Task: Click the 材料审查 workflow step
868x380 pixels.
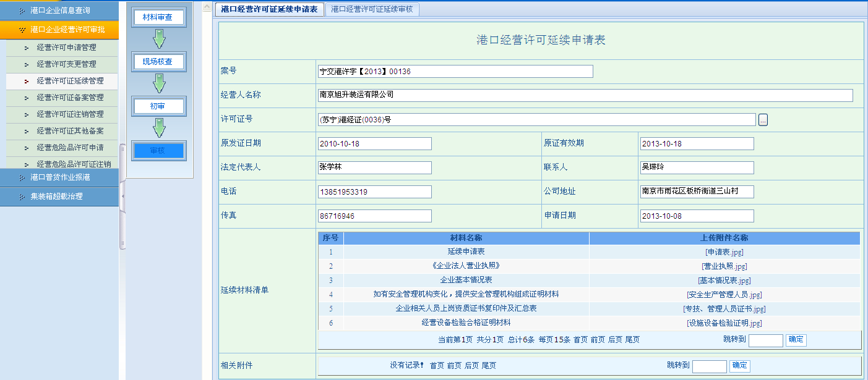Action: coord(158,17)
